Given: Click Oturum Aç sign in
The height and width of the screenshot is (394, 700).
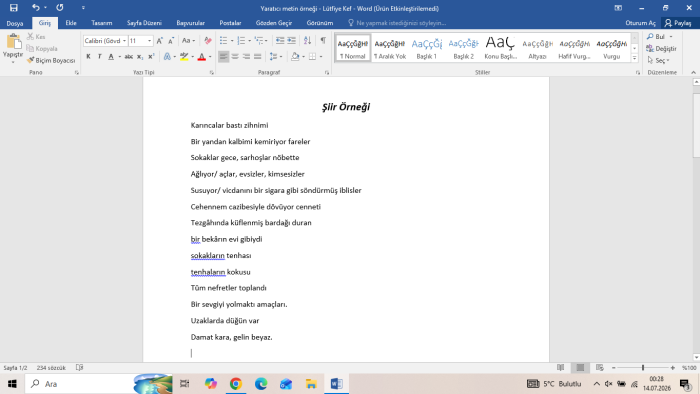Looking at the screenshot, I should [x=641, y=23].
